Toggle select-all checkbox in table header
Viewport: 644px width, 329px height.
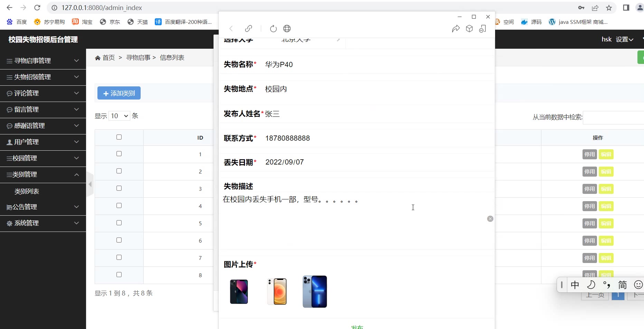click(119, 137)
